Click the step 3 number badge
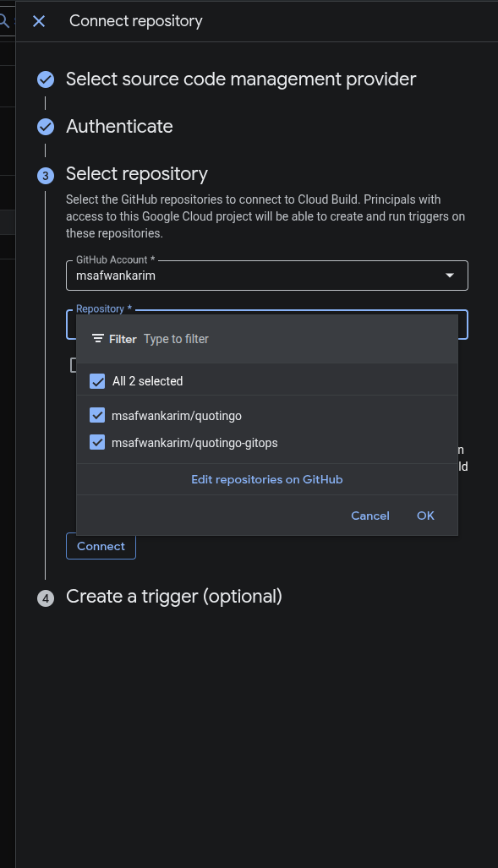Screen dimensions: 498x868 pos(46,176)
